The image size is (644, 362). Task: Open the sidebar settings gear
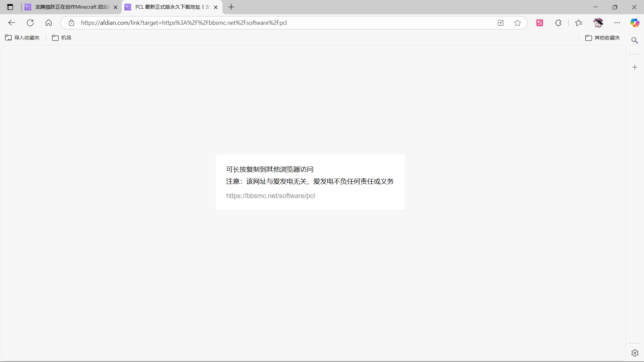(x=635, y=353)
